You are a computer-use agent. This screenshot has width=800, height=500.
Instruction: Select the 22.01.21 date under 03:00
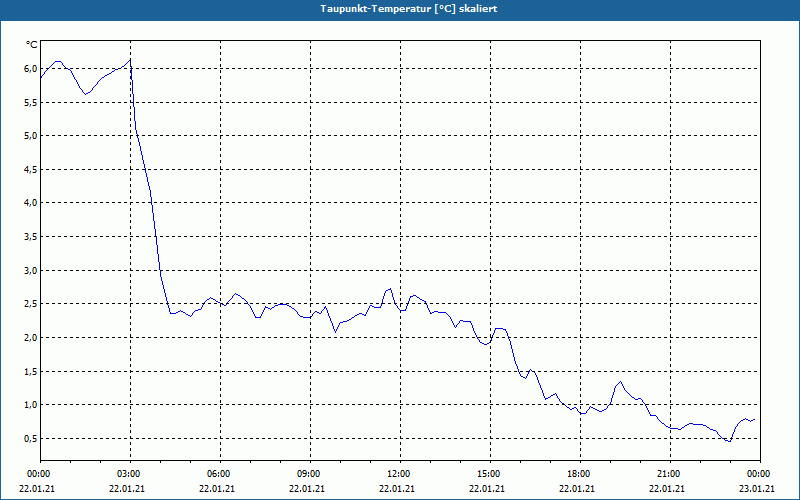pos(127,488)
